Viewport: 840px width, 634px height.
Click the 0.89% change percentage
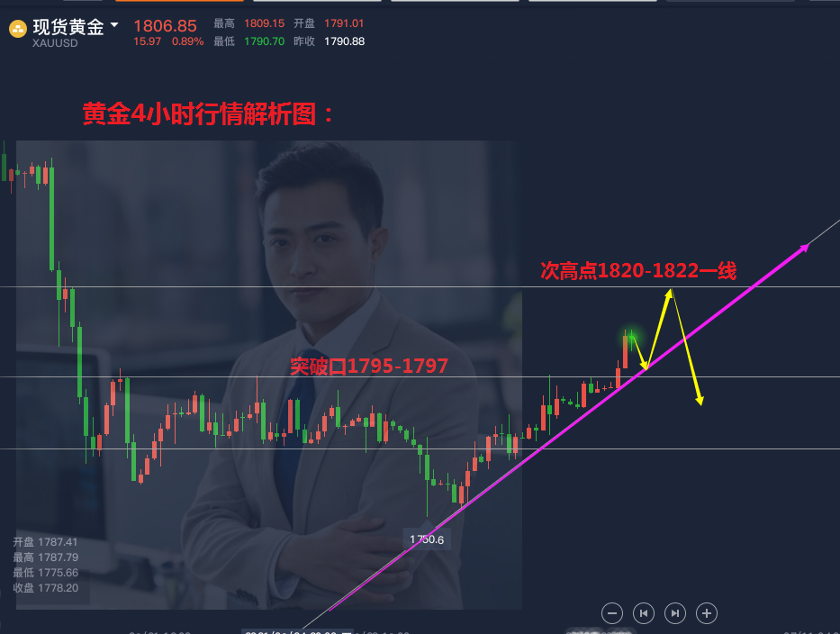pyautogui.click(x=187, y=41)
